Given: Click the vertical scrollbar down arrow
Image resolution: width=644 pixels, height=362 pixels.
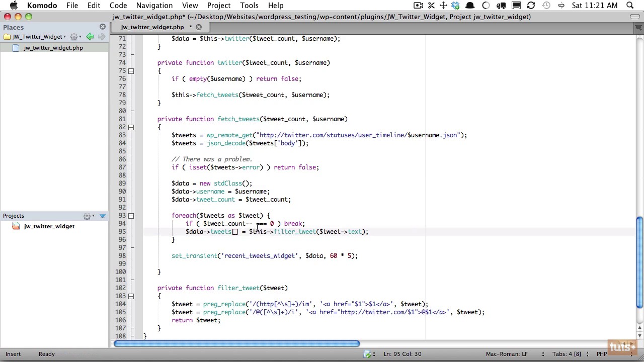Looking at the screenshot, I should pos(639,336).
